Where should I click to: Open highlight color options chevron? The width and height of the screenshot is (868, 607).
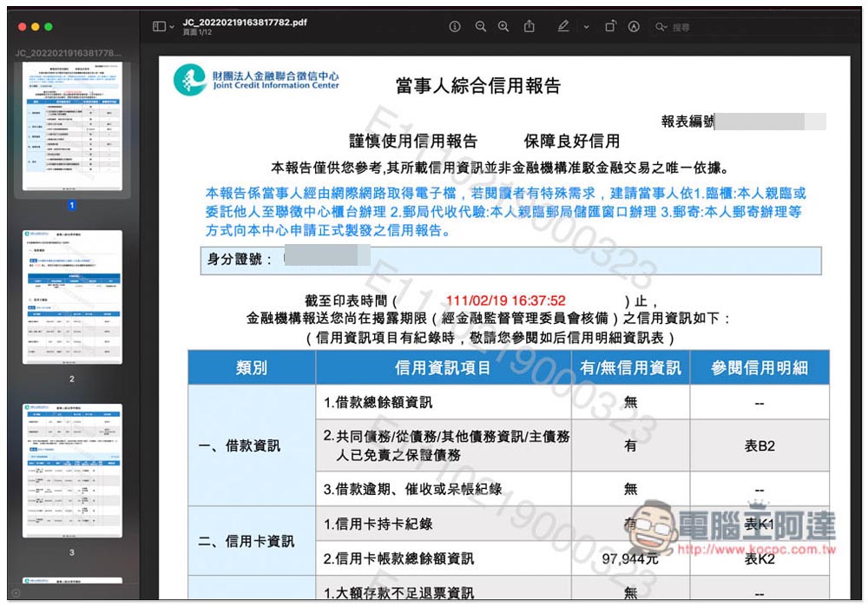pos(586,27)
